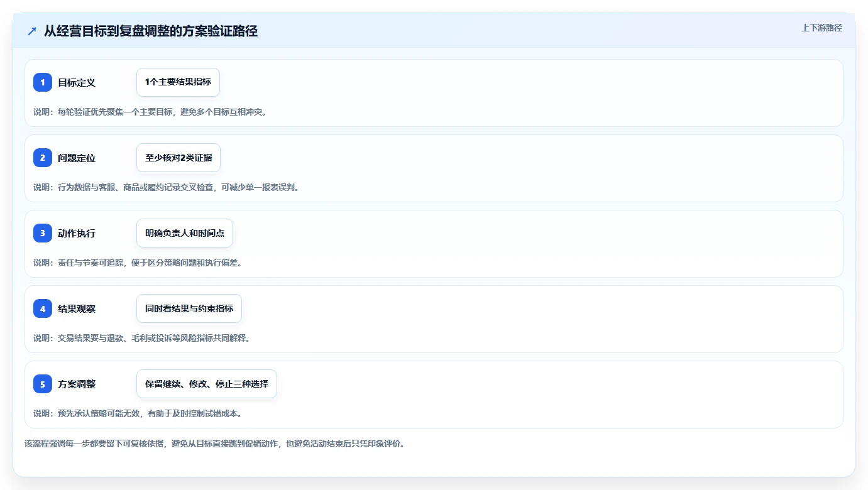Click the 结果观察 step title
Screen dimensions: 868x490
(x=77, y=308)
